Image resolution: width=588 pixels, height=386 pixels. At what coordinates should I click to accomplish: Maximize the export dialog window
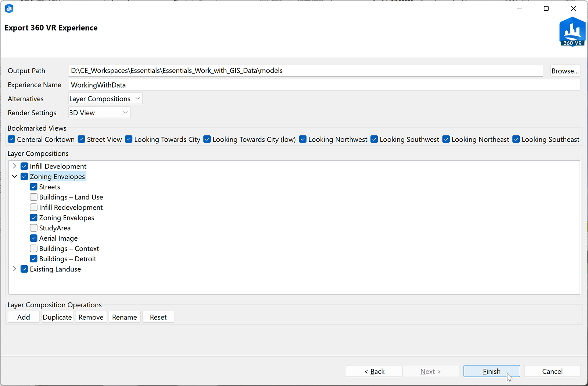point(546,8)
